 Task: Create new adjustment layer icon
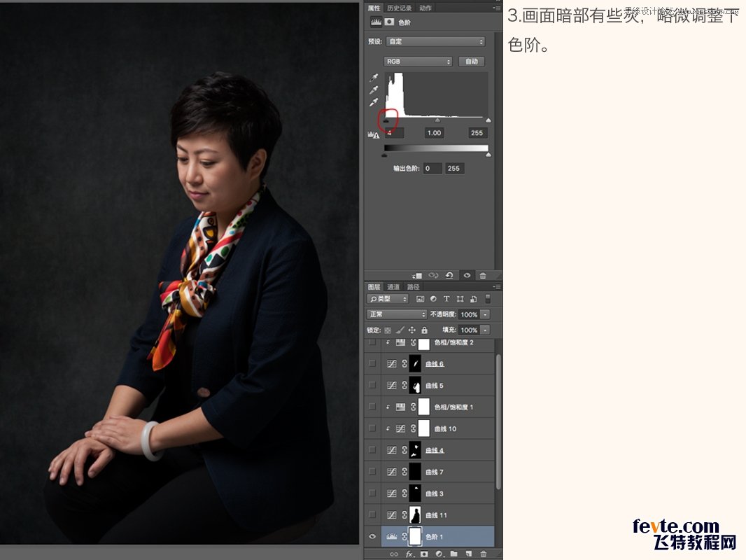point(439,554)
